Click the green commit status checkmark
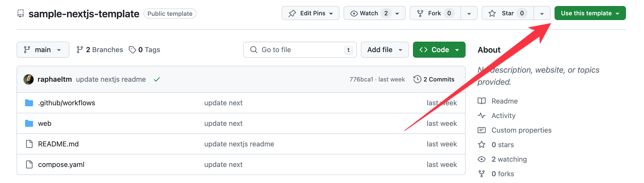The image size is (644, 183). pyautogui.click(x=157, y=79)
